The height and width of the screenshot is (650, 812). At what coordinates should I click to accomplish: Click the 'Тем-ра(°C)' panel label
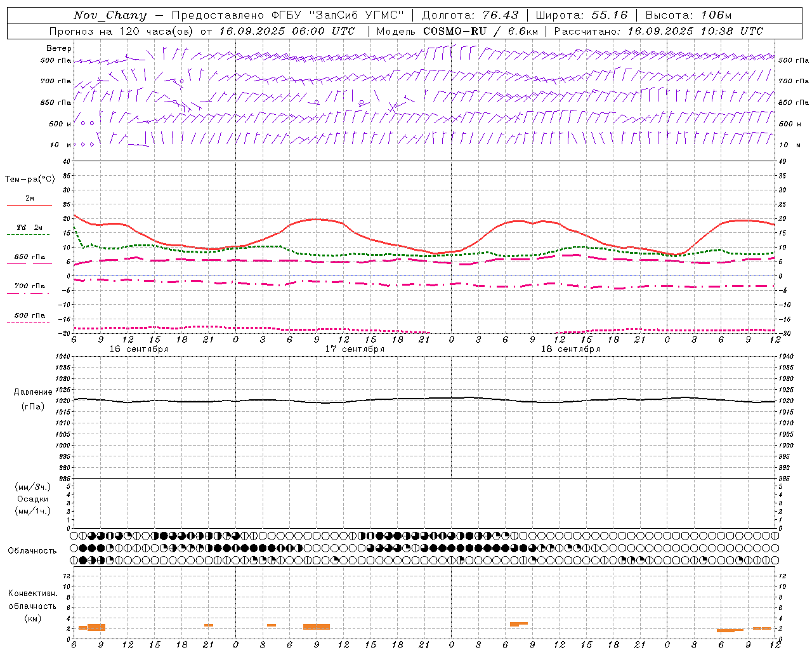(x=30, y=180)
